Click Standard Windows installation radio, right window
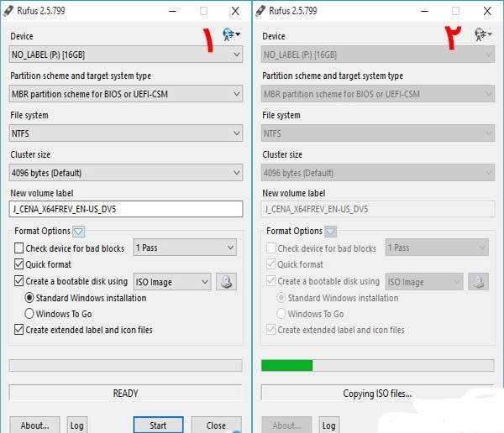The image size is (504, 433). 281,298
